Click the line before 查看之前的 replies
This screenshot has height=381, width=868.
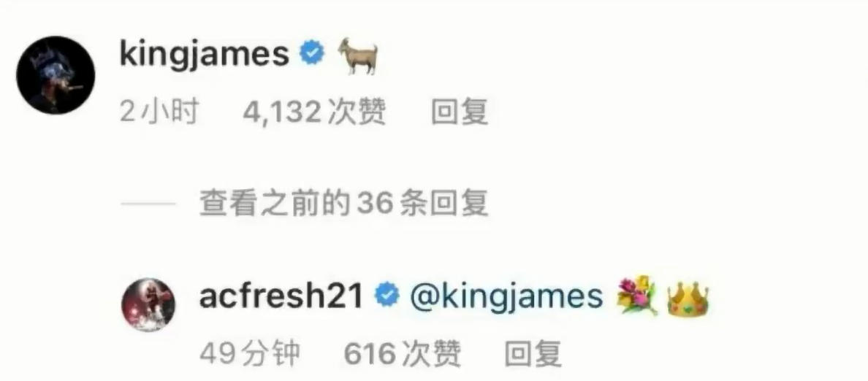(x=148, y=204)
